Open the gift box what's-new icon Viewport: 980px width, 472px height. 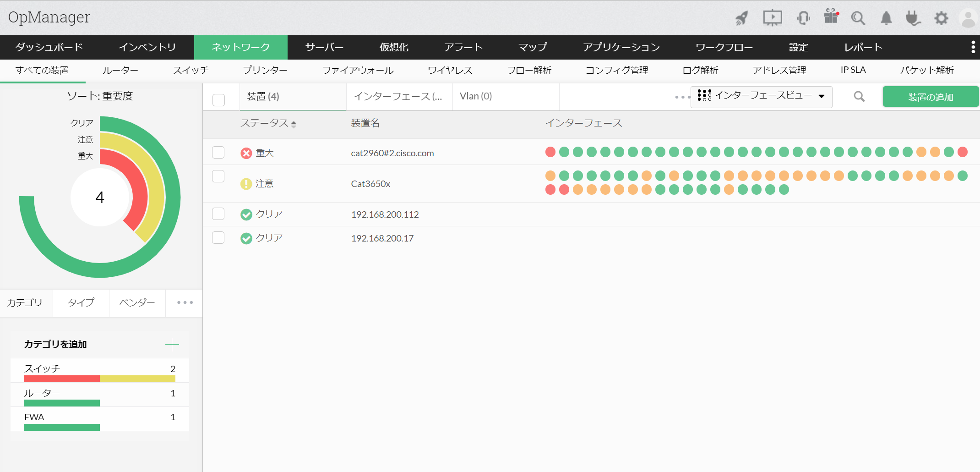coord(831,17)
